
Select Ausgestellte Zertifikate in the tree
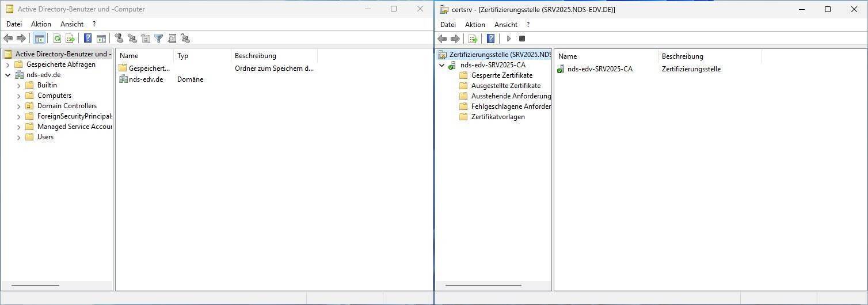(x=505, y=86)
